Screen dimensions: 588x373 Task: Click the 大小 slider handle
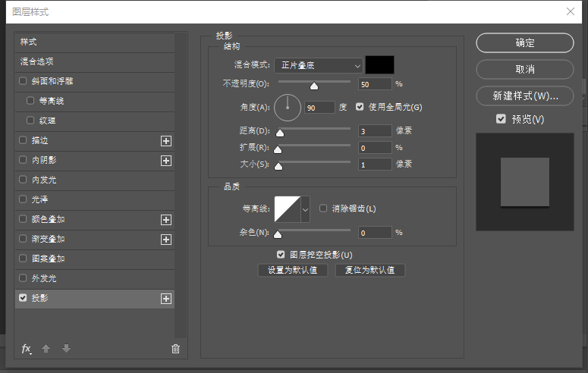pyautogui.click(x=278, y=166)
